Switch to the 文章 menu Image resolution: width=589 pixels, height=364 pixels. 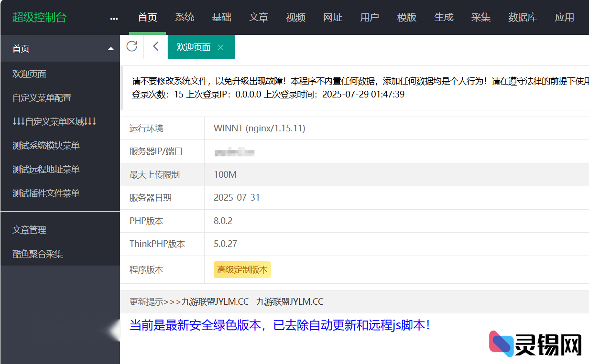point(259,17)
